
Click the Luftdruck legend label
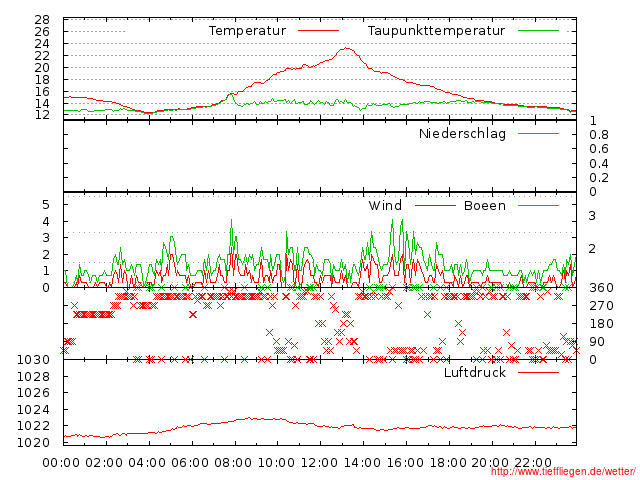click(x=475, y=372)
